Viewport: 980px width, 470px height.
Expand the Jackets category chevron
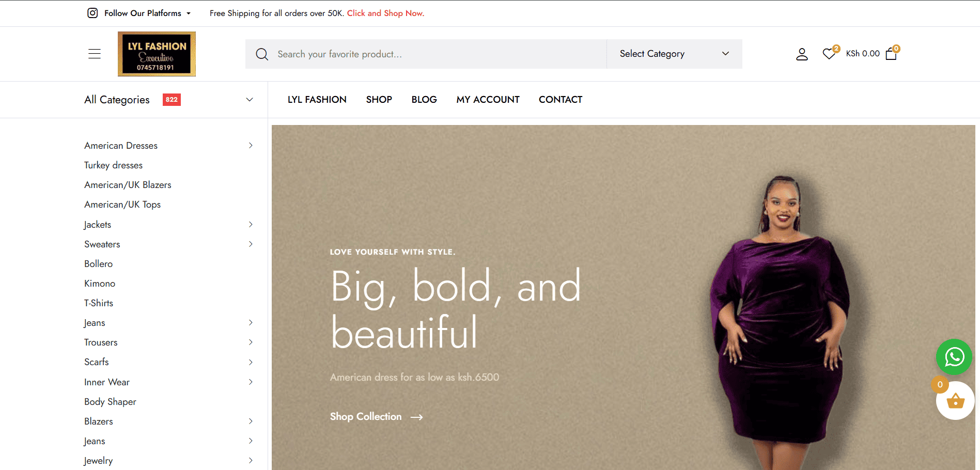point(251,225)
